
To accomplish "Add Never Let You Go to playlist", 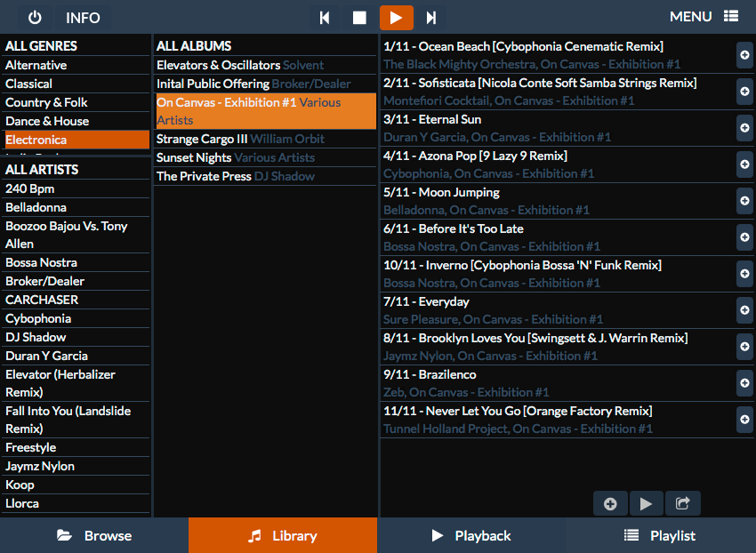I will (x=745, y=420).
